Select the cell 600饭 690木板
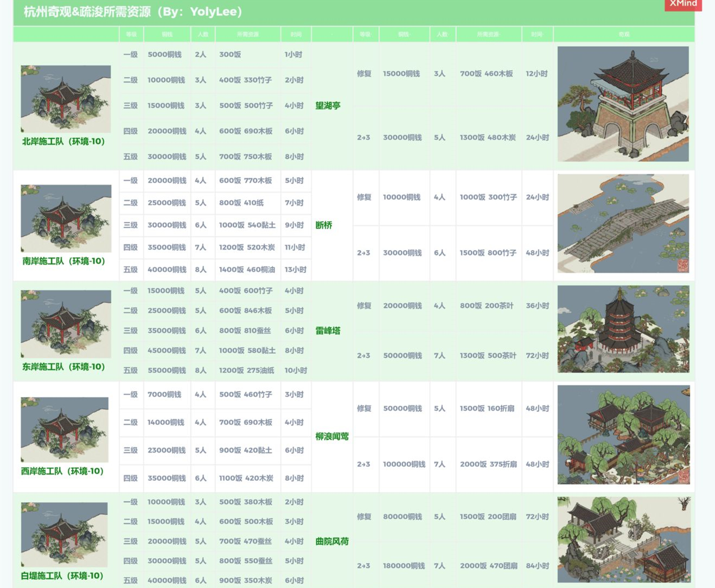The height and width of the screenshot is (588, 715). [x=245, y=131]
